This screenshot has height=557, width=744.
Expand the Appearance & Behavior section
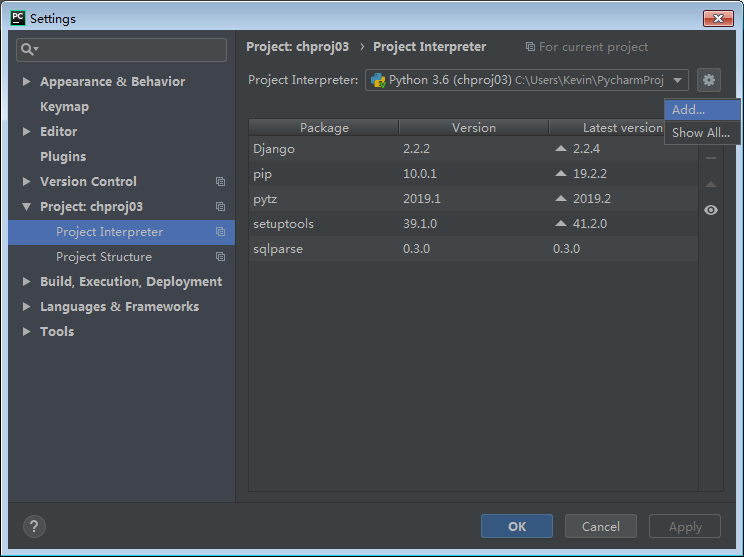27,82
